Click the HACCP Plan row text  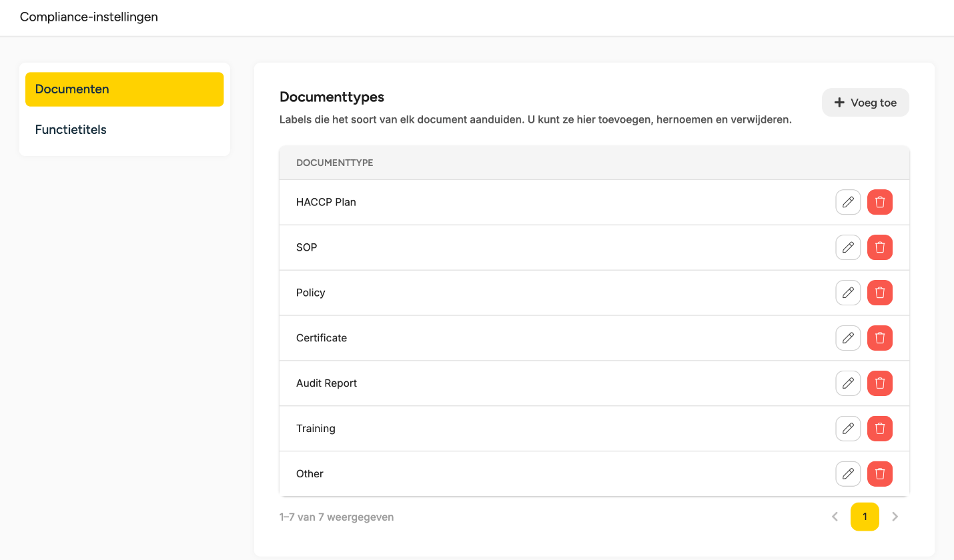(x=326, y=202)
